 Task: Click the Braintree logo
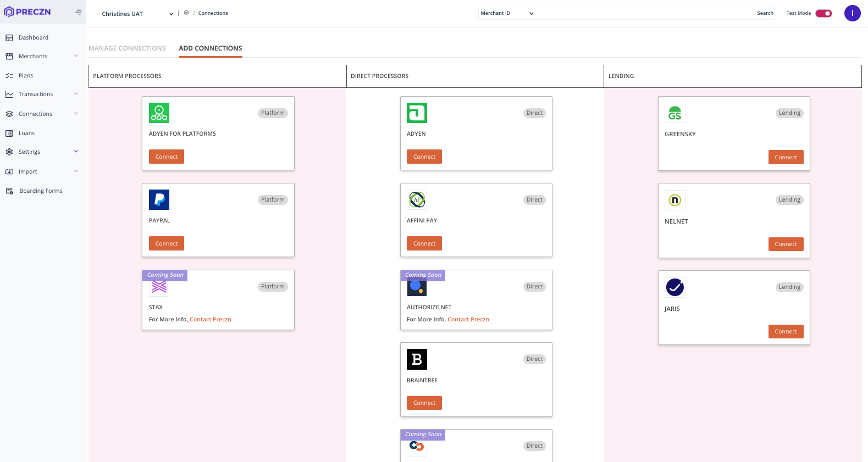tap(417, 359)
